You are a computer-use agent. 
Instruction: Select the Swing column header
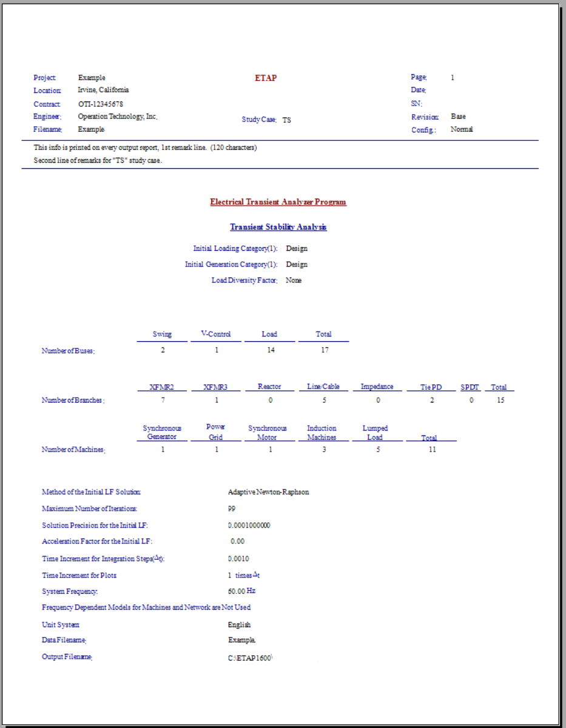(x=161, y=334)
